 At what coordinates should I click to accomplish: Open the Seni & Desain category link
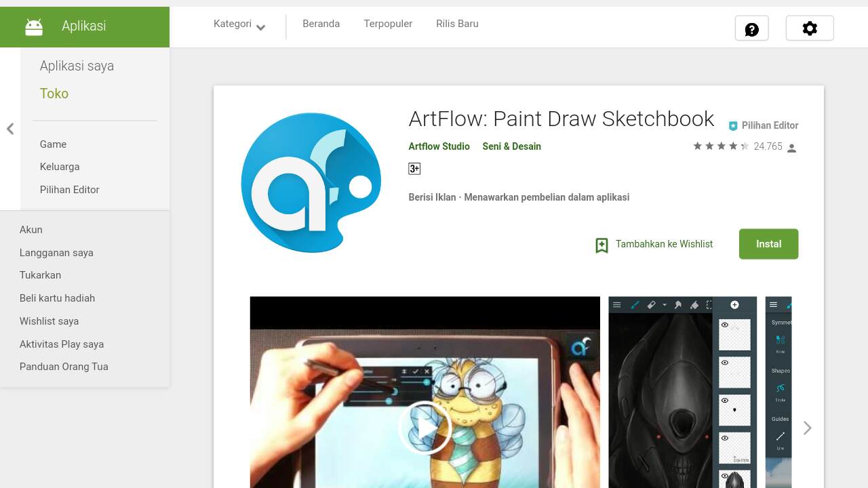pos(511,146)
